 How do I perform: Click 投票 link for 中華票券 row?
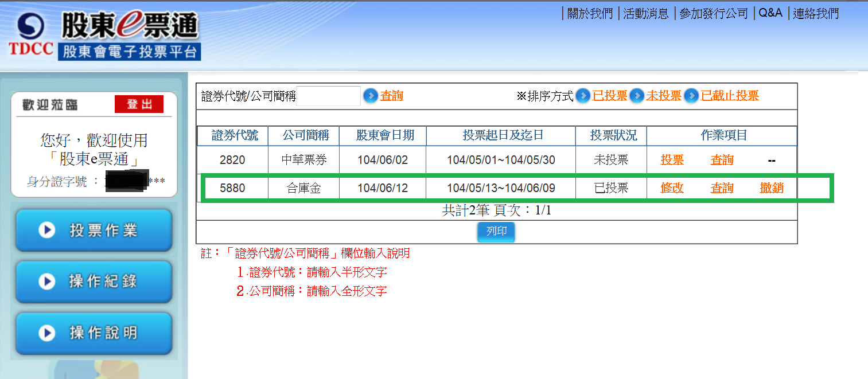[x=672, y=160]
